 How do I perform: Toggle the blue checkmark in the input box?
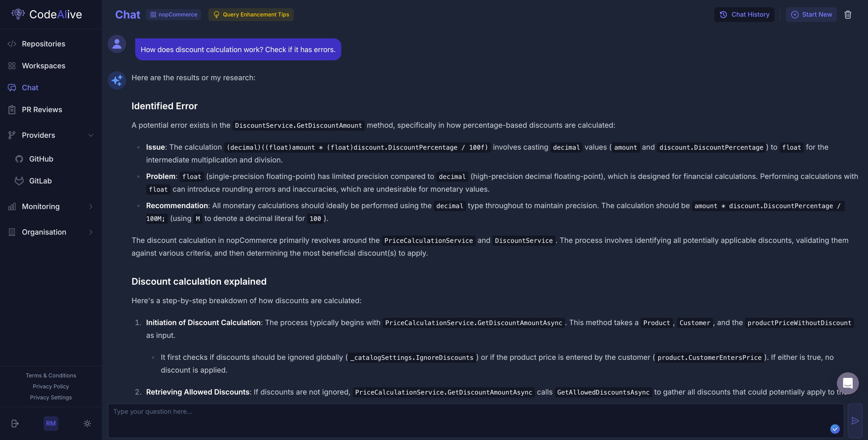pos(835,429)
